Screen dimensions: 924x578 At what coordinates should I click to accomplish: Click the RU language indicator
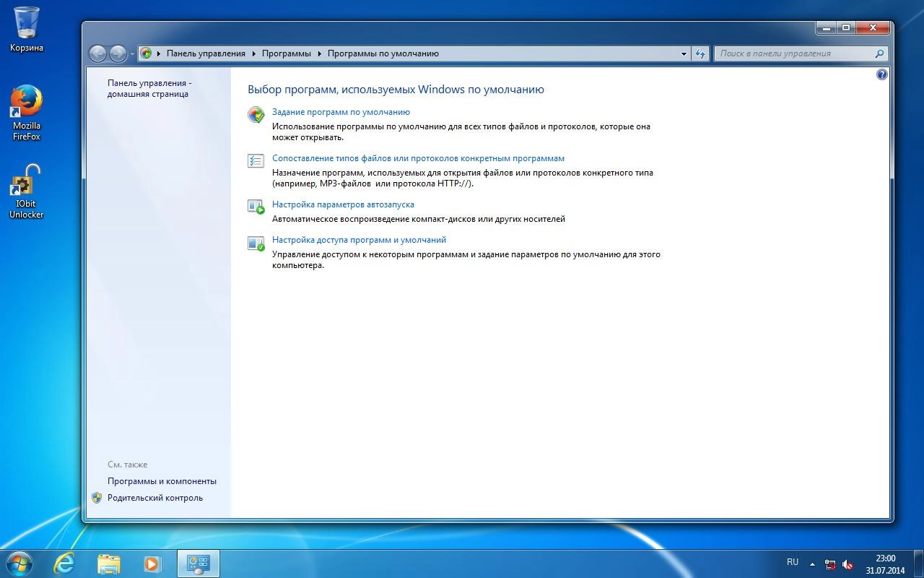coord(793,562)
